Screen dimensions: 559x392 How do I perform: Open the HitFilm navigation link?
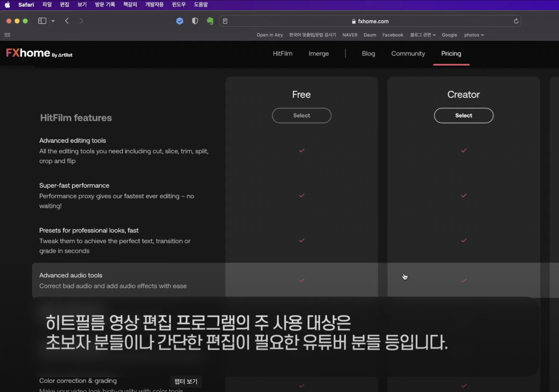[x=282, y=54]
